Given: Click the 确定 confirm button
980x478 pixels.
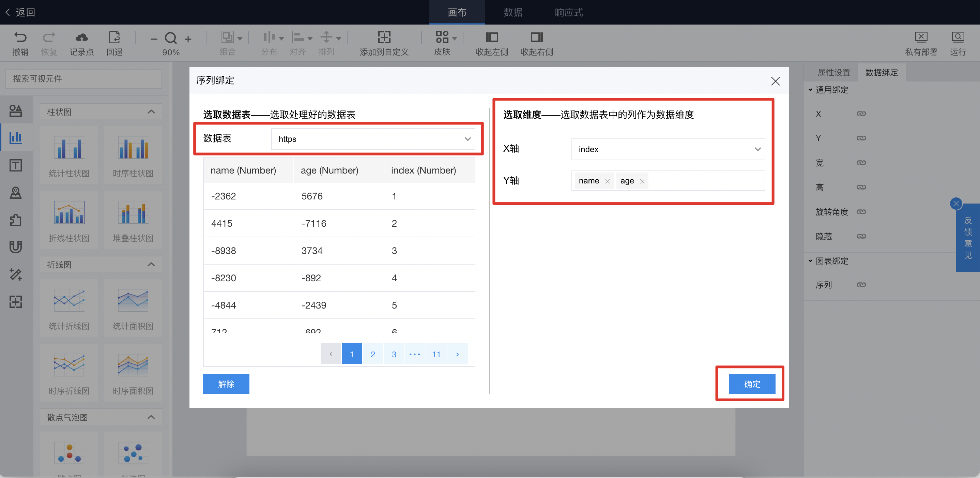Looking at the screenshot, I should pyautogui.click(x=752, y=384).
